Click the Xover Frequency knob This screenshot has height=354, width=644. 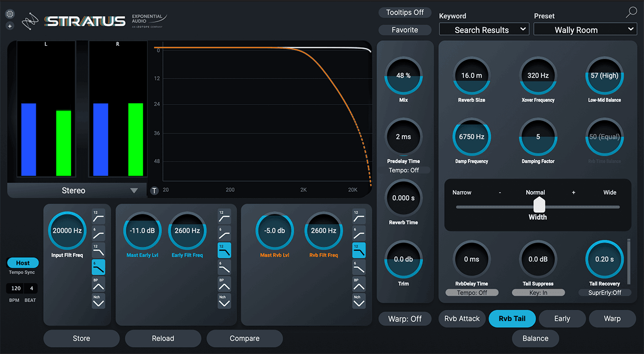[538, 76]
